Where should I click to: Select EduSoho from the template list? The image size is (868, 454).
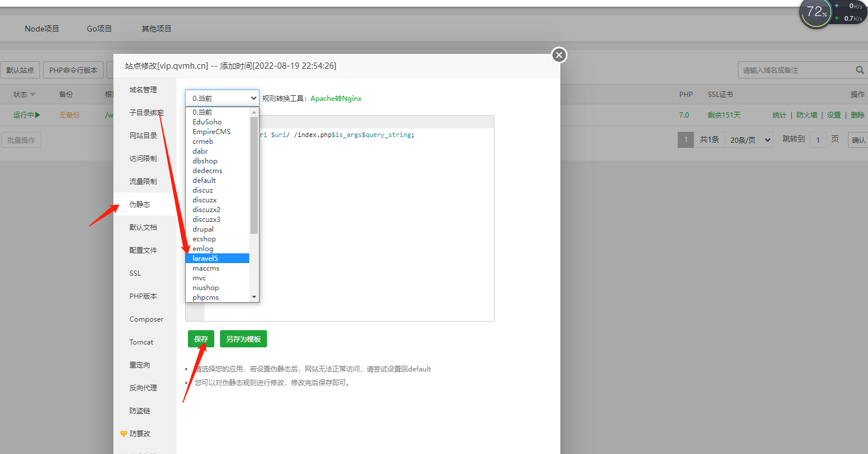click(x=217, y=122)
